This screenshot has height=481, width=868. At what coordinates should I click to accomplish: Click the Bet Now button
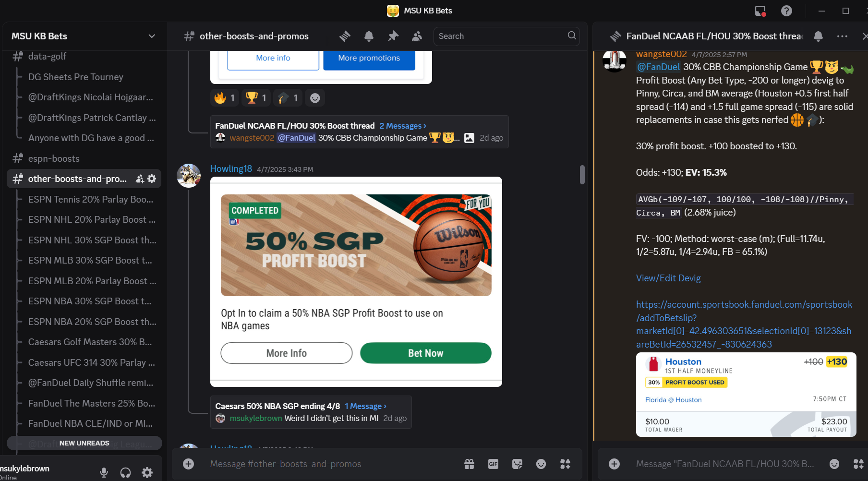pos(426,353)
